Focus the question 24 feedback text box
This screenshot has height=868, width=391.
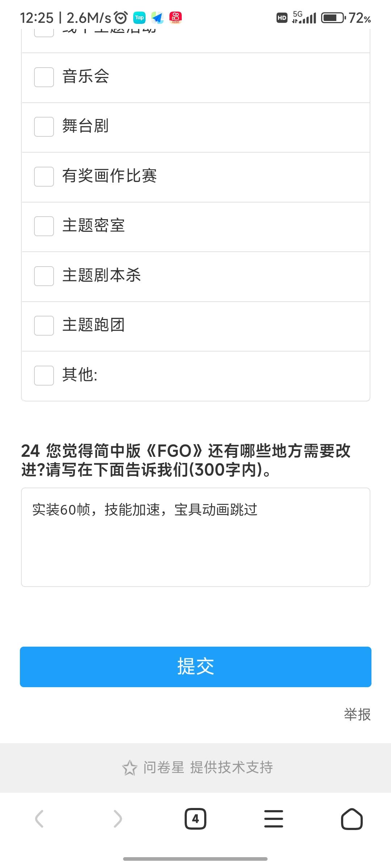click(x=195, y=537)
